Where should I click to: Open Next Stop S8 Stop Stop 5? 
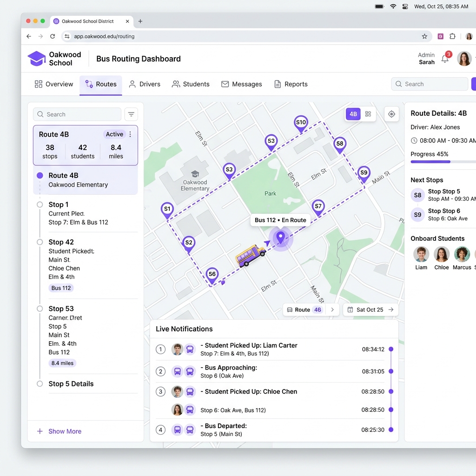tap(443, 195)
